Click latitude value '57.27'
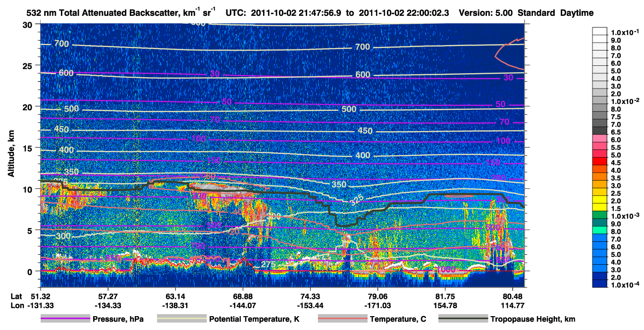Viewport: 644px width, 330px height. coord(107,296)
